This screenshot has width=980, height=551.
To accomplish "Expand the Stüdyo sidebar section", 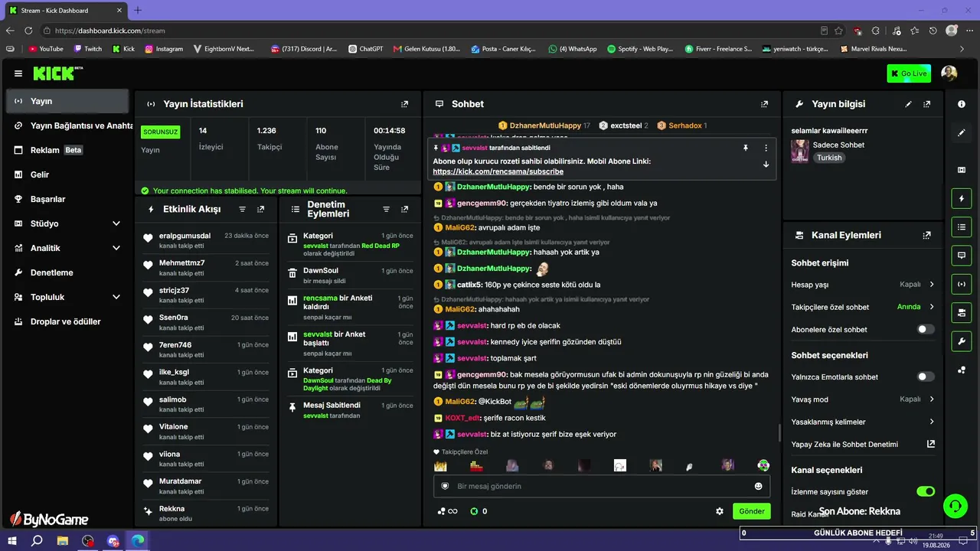I will (x=116, y=223).
